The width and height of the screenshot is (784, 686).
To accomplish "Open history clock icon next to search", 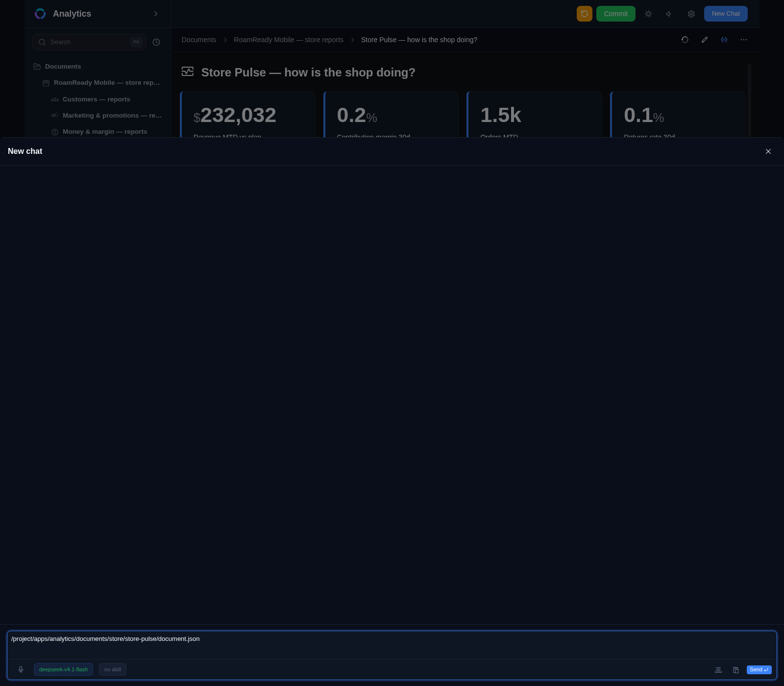I will point(156,42).
